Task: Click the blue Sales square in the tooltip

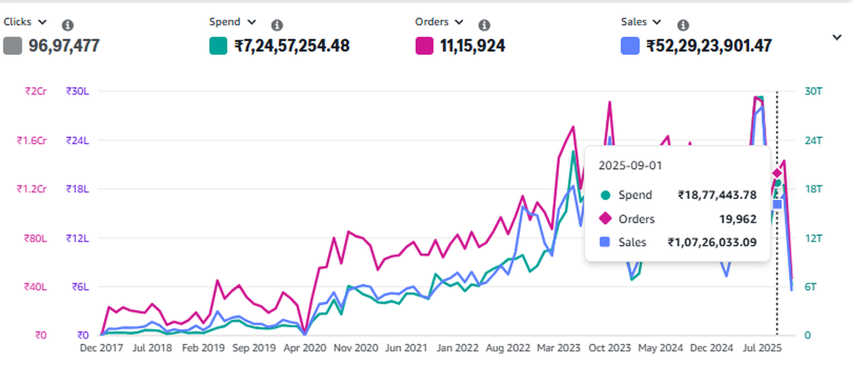Action: (605, 242)
